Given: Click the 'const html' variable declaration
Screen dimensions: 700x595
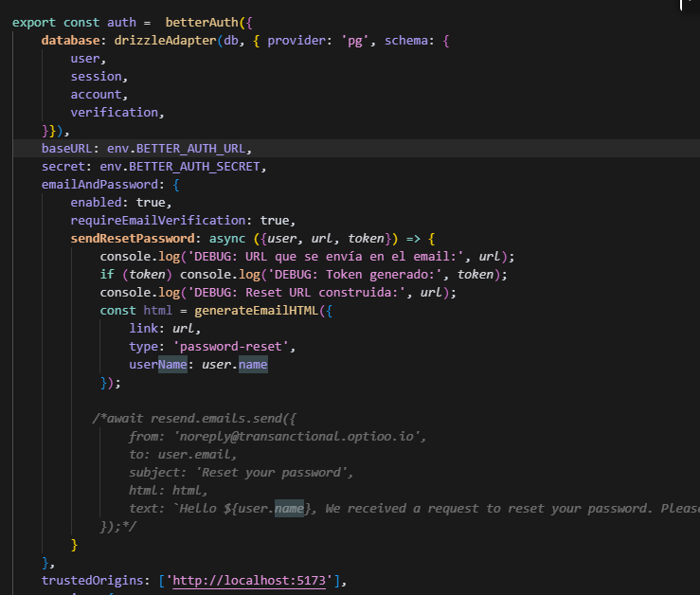Looking at the screenshot, I should 135,311.
